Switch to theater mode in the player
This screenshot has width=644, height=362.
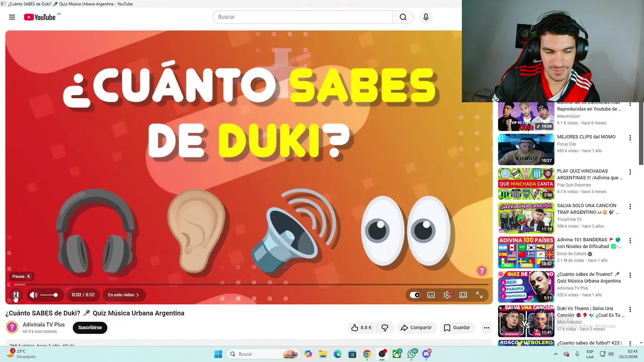[463, 295]
